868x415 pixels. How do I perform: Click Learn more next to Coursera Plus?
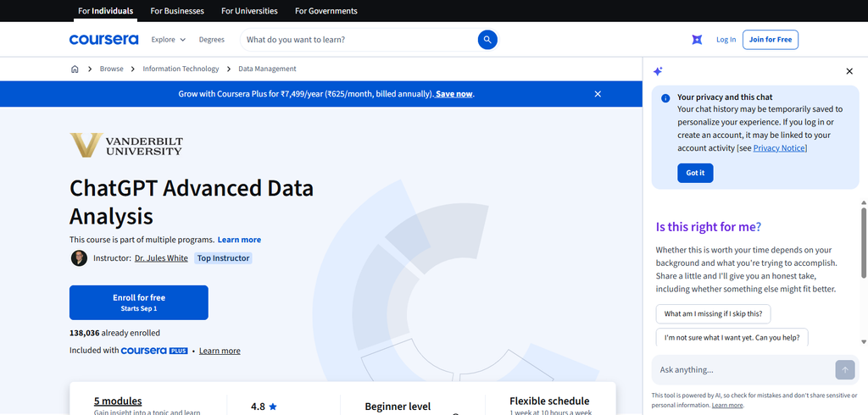click(220, 351)
